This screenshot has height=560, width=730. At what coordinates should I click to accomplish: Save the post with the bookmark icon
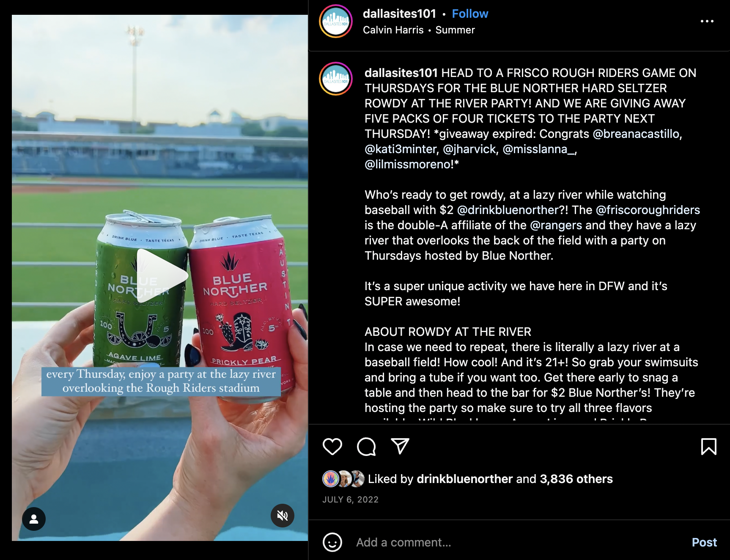[709, 447]
